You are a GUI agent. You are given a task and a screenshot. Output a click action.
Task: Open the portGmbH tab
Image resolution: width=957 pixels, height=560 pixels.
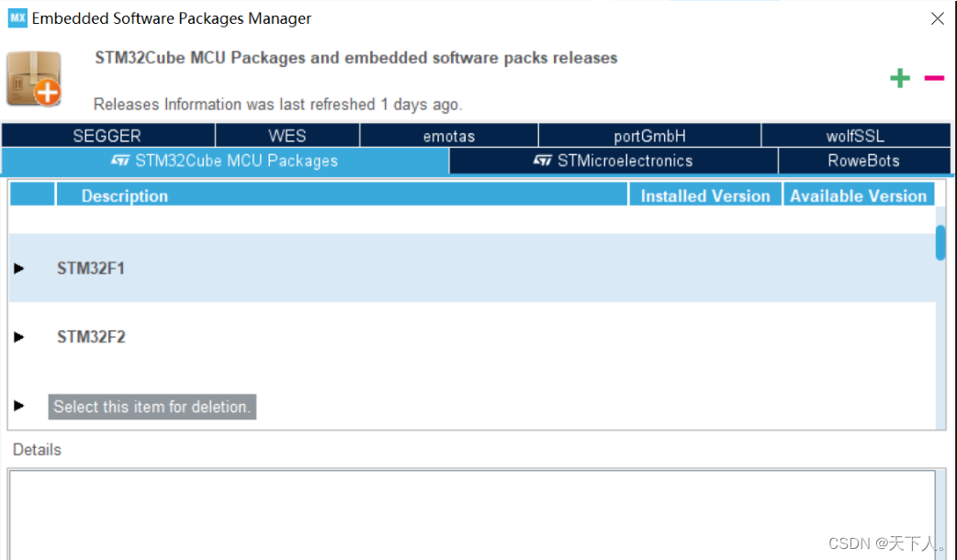click(x=650, y=136)
